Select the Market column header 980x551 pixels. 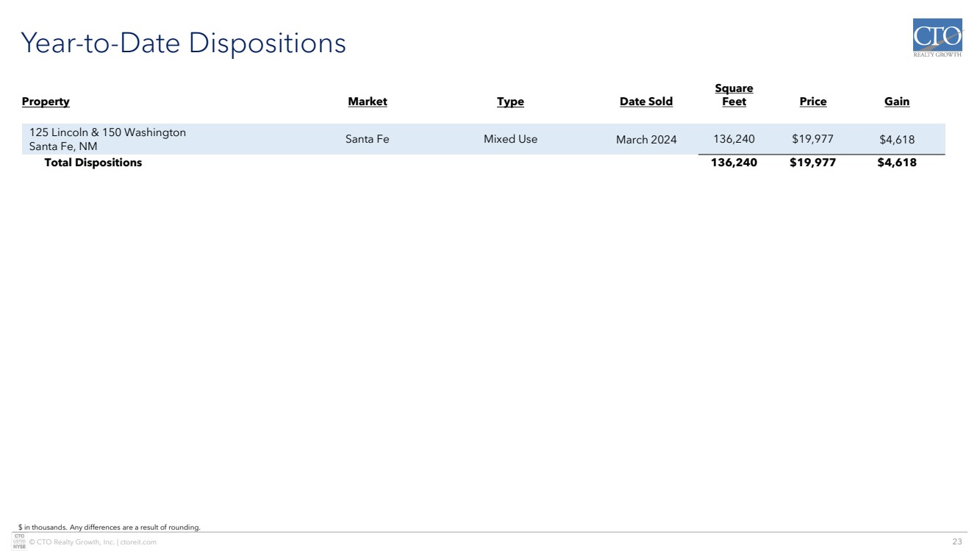coord(367,102)
